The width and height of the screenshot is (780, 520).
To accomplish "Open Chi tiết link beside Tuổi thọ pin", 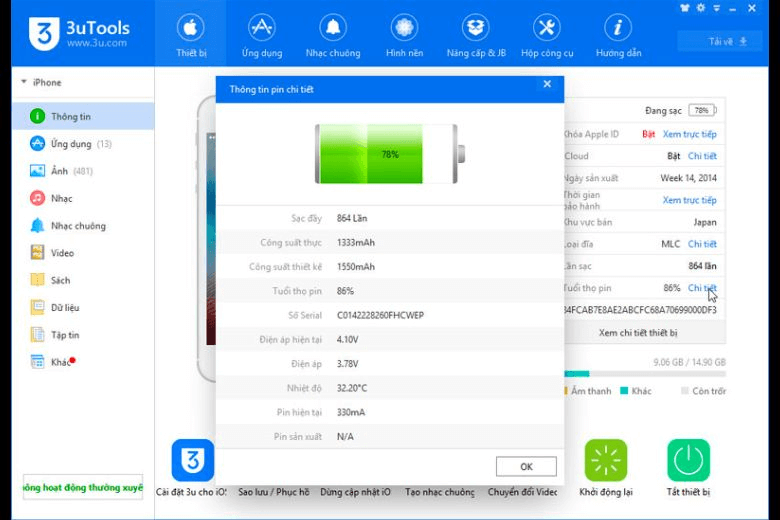I will [702, 288].
